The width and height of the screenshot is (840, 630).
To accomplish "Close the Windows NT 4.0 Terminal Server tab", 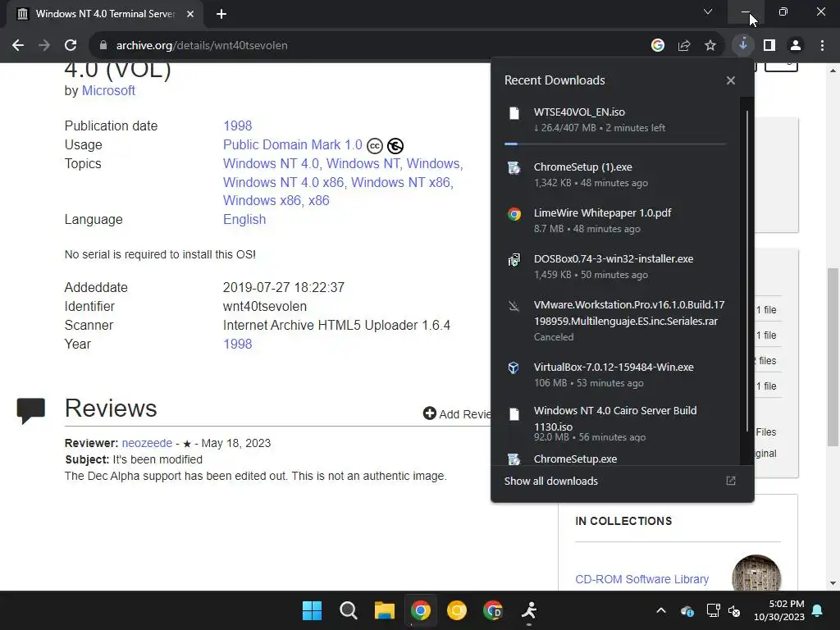I will point(190,14).
